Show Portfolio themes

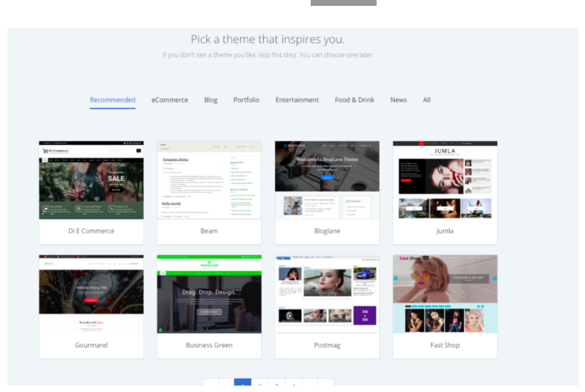(x=246, y=100)
